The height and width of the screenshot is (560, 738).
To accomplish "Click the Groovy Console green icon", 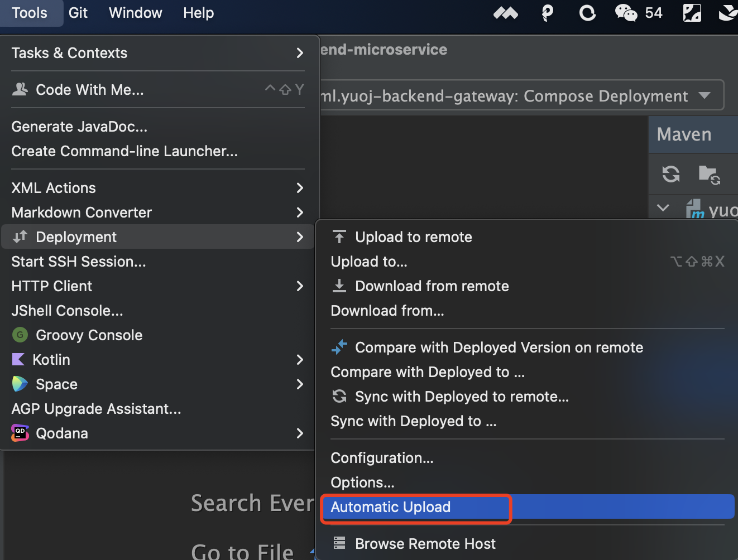I will coord(20,335).
